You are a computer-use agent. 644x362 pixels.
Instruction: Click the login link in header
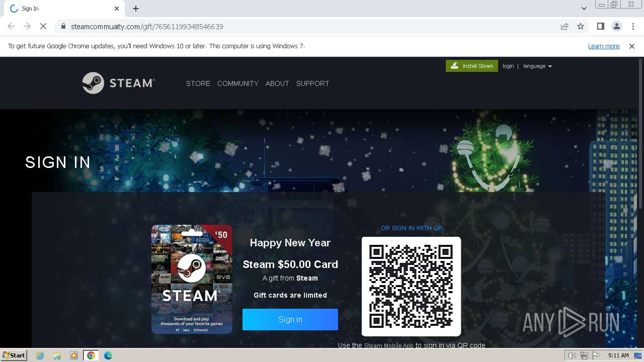508,66
